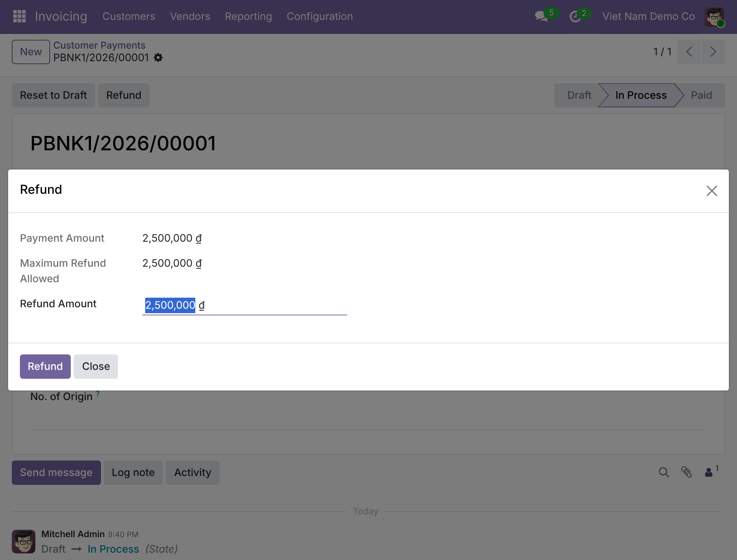The image size is (737, 560).
Task: Open the Customer Payments breadcrumb
Action: 99,45
